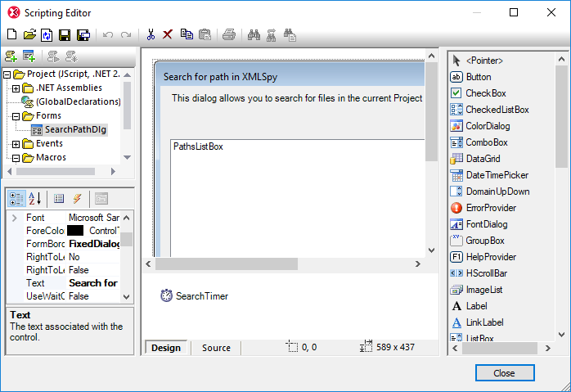Click the Print toolbar icon

click(x=229, y=34)
